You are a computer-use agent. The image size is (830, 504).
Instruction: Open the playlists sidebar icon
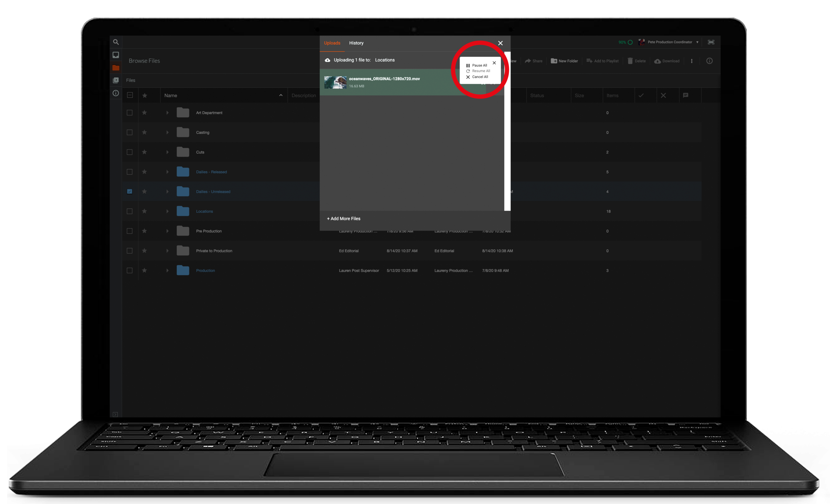[x=116, y=80]
